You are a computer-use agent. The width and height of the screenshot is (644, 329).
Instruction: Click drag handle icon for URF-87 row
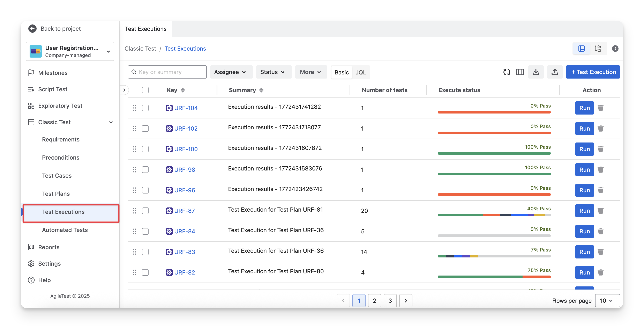tap(134, 211)
